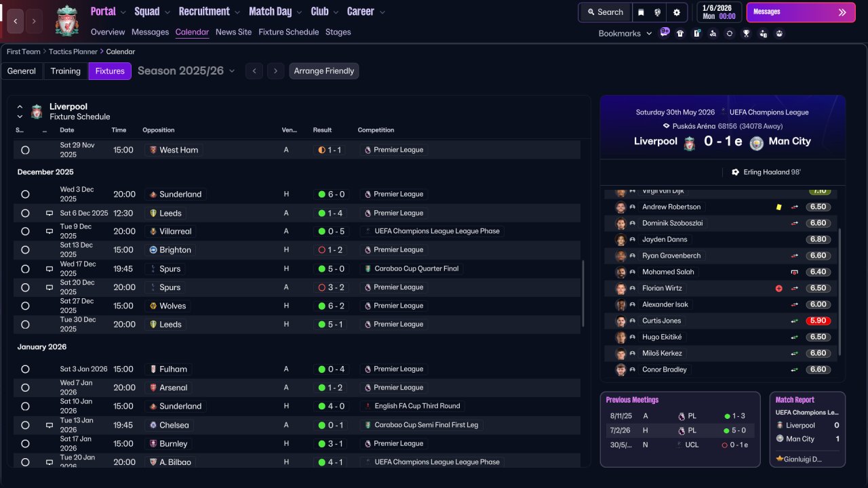Switch to the News Site tab

point(233,32)
